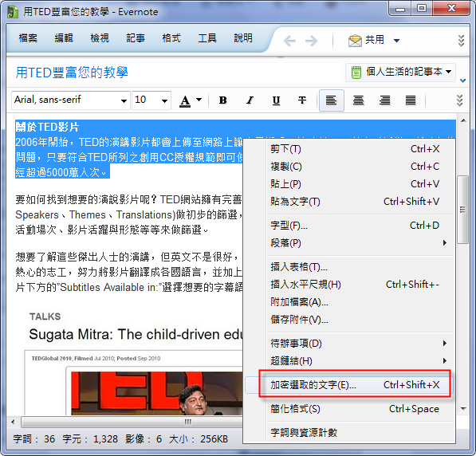Open the 工具 menu
This screenshot has width=476, height=456.
207,38
